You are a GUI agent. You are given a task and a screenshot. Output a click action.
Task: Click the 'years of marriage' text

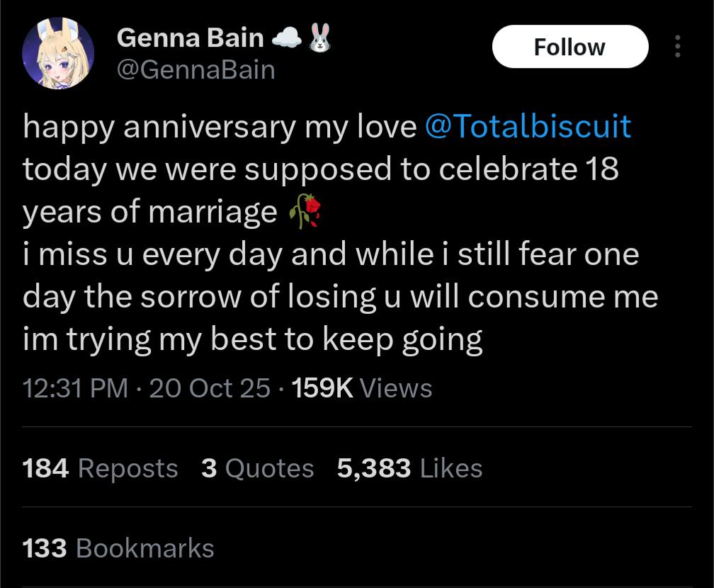tap(150, 212)
